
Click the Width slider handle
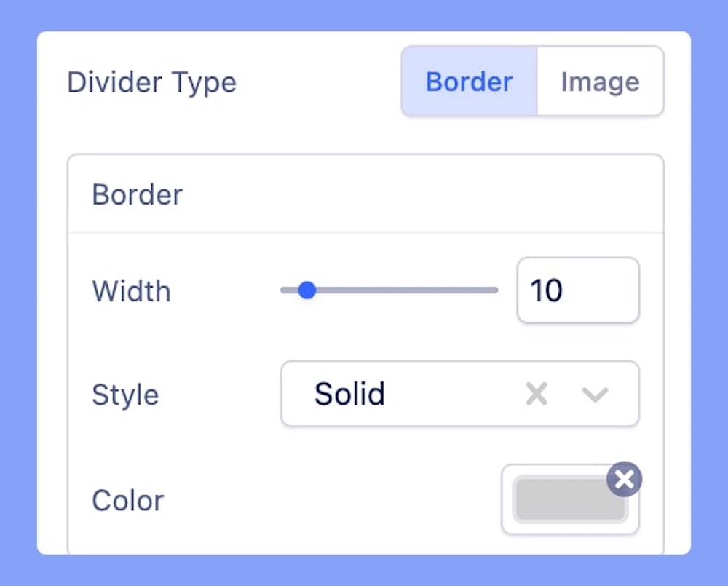[x=307, y=290]
